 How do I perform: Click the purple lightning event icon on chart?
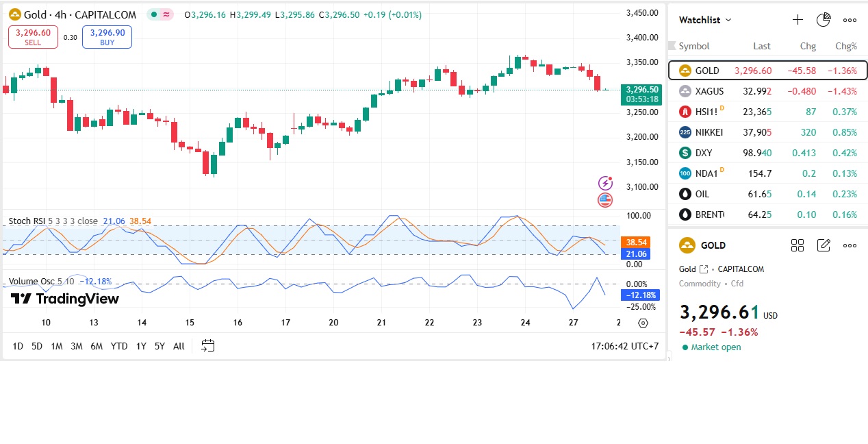(605, 183)
